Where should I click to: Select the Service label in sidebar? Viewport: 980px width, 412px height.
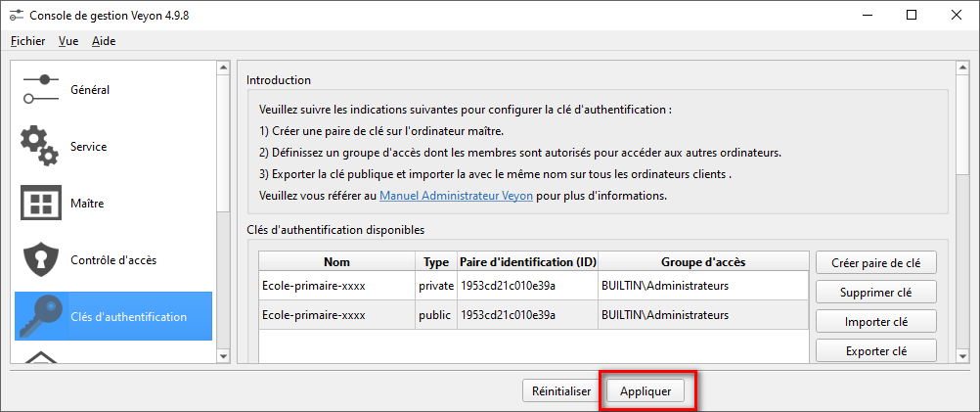[89, 147]
